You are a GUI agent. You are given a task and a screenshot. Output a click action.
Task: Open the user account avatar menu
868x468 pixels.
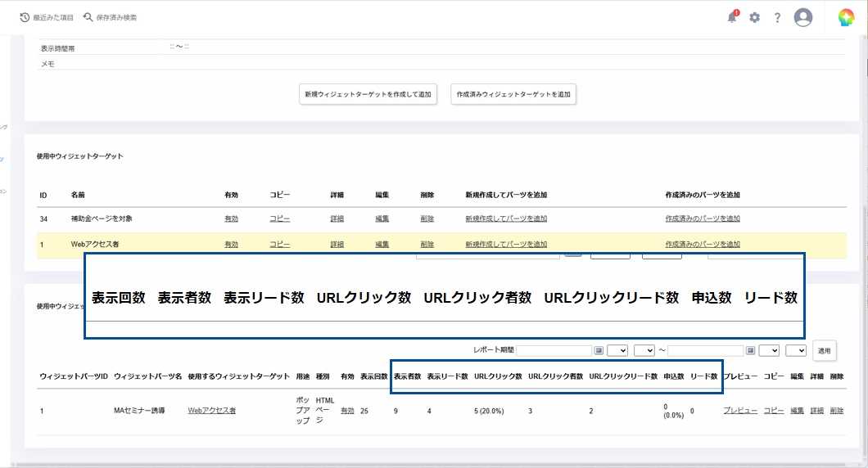(803, 17)
